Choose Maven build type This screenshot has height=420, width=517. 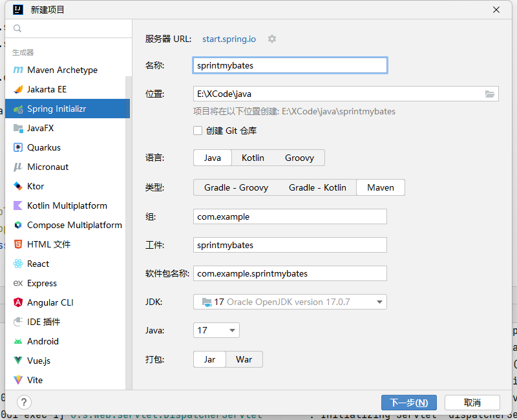(381, 187)
